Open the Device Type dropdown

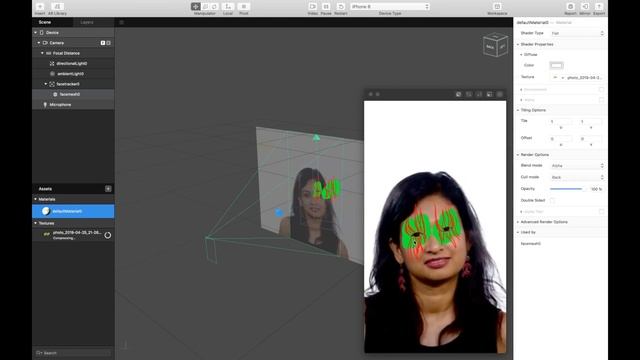click(390, 7)
